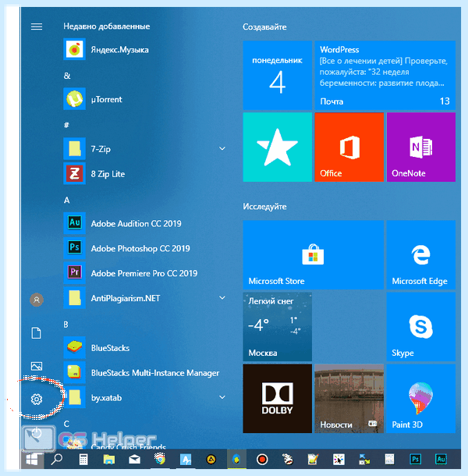Open the Microsoft Edge tile

tap(421, 254)
